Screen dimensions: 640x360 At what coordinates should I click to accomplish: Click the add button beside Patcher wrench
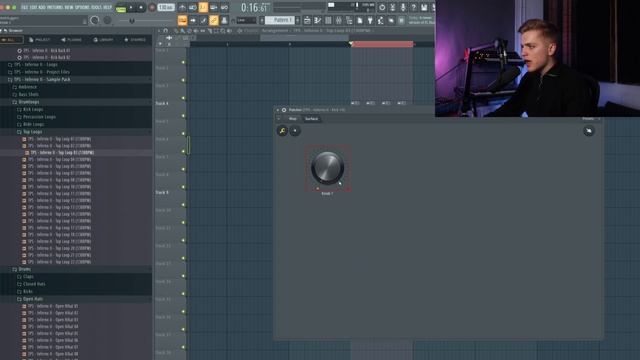(295, 131)
